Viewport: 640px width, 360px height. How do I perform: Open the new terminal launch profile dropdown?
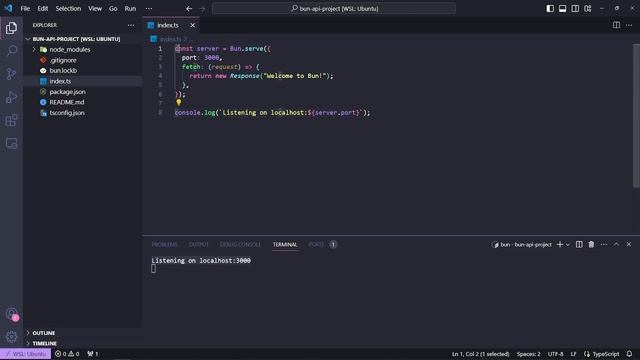coord(568,244)
